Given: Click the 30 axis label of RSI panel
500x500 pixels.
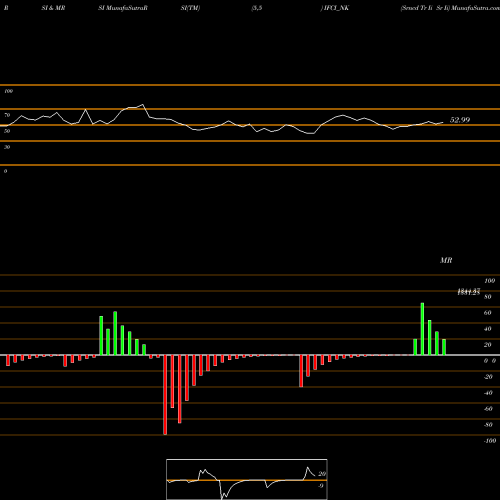Looking at the screenshot, I should [7, 147].
